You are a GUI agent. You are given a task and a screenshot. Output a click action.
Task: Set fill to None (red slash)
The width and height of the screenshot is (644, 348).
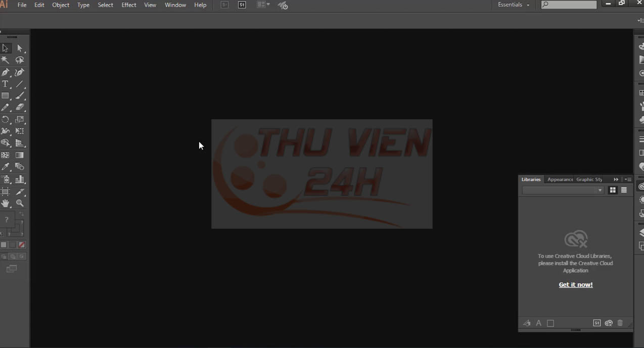click(22, 245)
